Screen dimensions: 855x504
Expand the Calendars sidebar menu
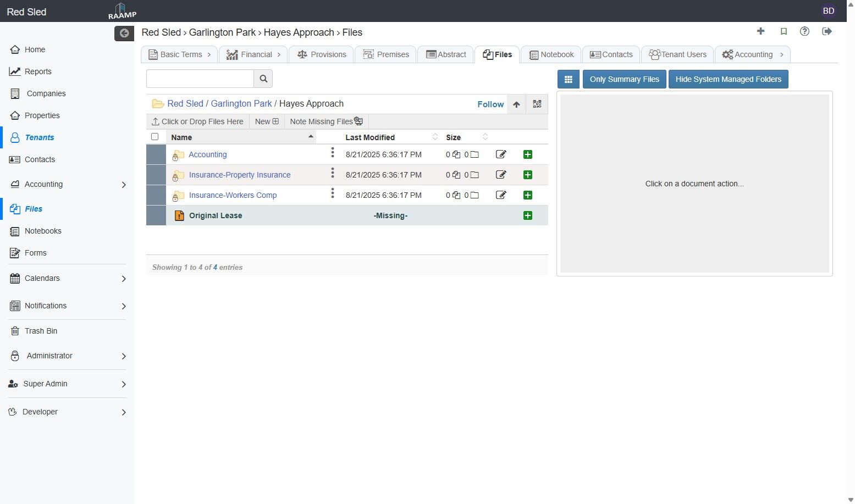[124, 279]
